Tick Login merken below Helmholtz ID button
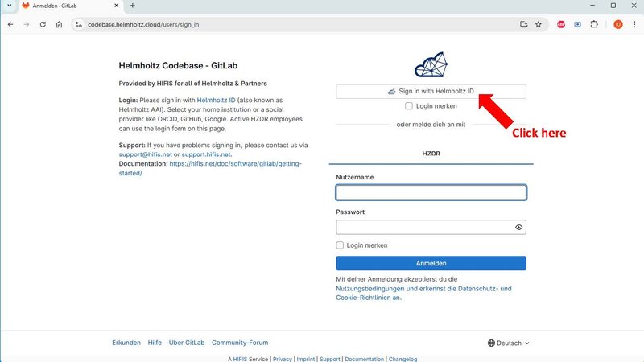Viewport: 644px width, 362px height. pos(409,106)
